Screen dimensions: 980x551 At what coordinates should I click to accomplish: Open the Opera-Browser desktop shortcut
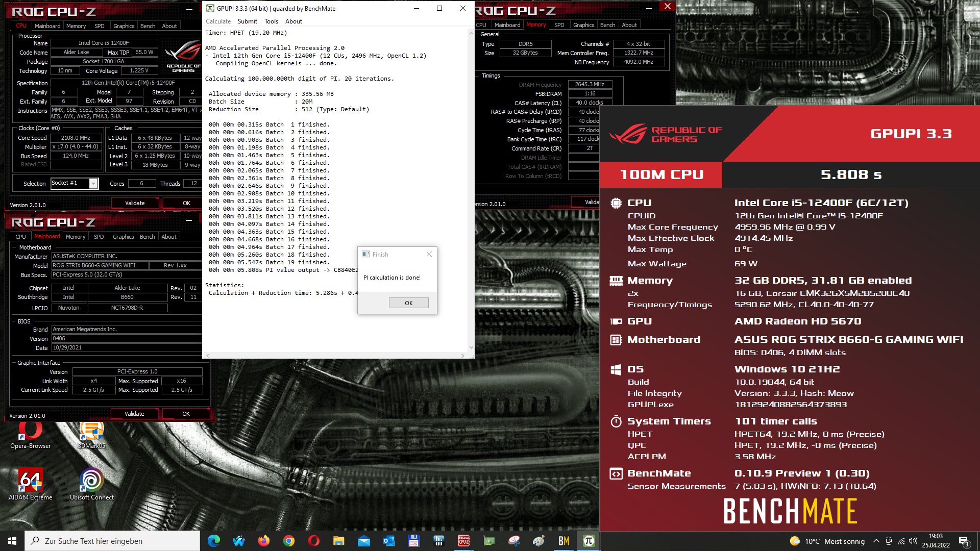coord(31,435)
